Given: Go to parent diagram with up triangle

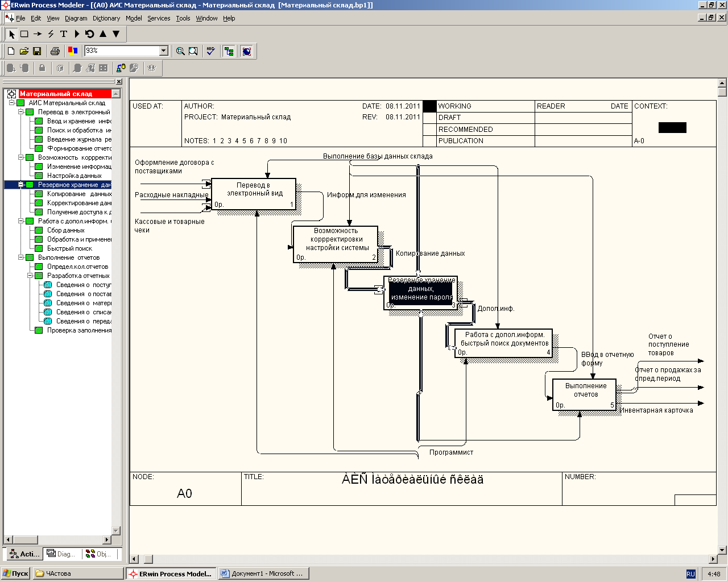Looking at the screenshot, I should 103,34.
